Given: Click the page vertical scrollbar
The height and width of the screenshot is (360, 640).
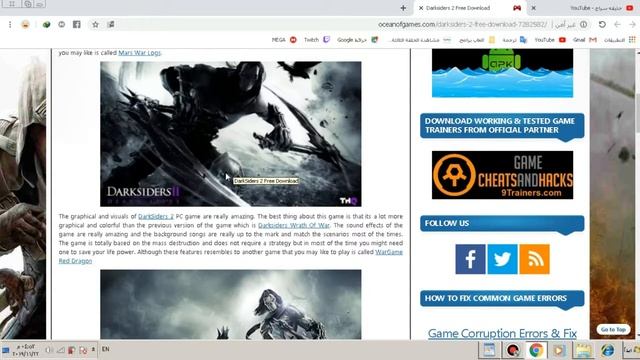Looking at the screenshot, I should [x=638, y=194].
